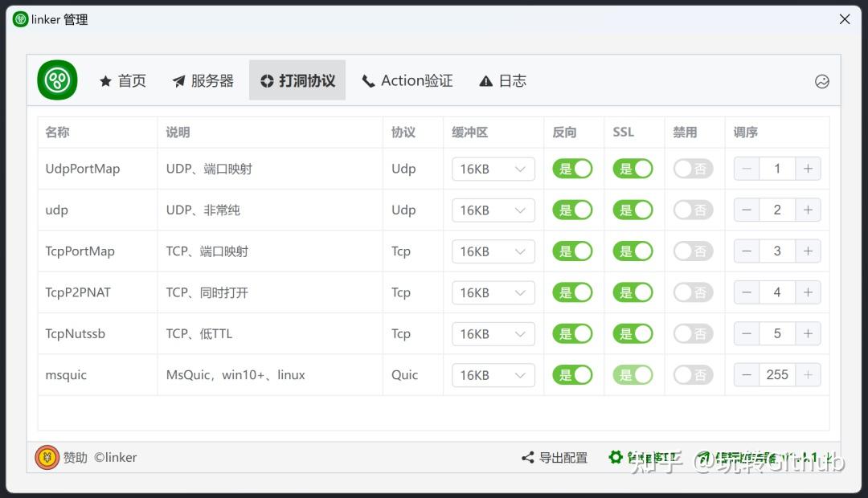Open the Action验证 tab
Screen dimensions: 868x498
(407, 81)
